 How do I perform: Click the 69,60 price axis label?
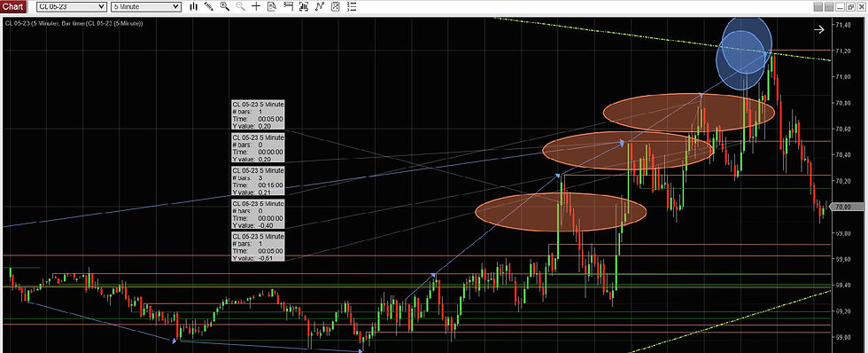coord(843,259)
